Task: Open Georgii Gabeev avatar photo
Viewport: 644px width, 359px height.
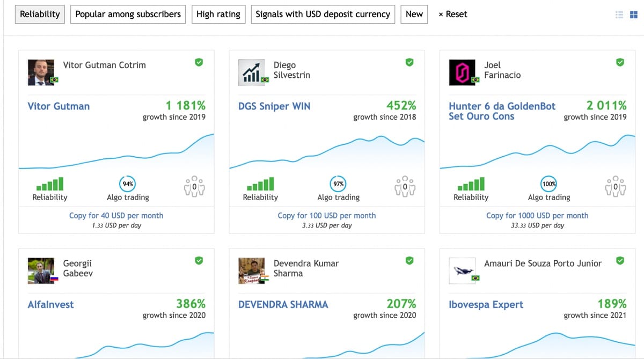Action: pyautogui.click(x=41, y=271)
